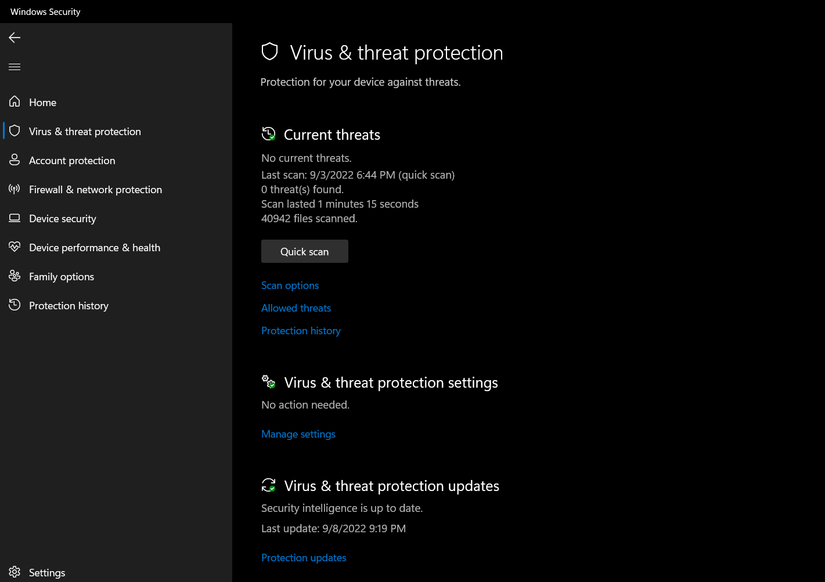Select the Family options people icon
The image size is (825, 582).
coord(15,276)
